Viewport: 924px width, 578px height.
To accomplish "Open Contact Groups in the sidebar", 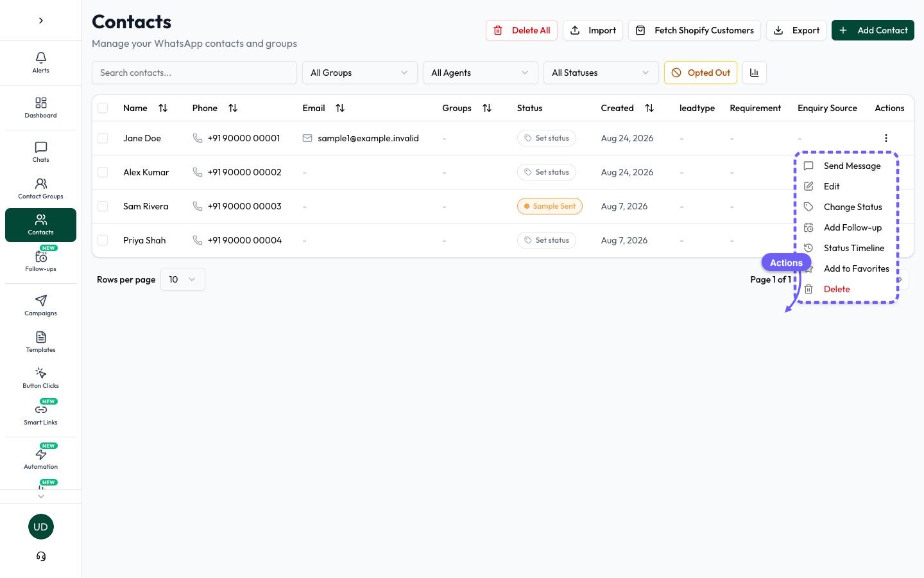I will pos(40,189).
